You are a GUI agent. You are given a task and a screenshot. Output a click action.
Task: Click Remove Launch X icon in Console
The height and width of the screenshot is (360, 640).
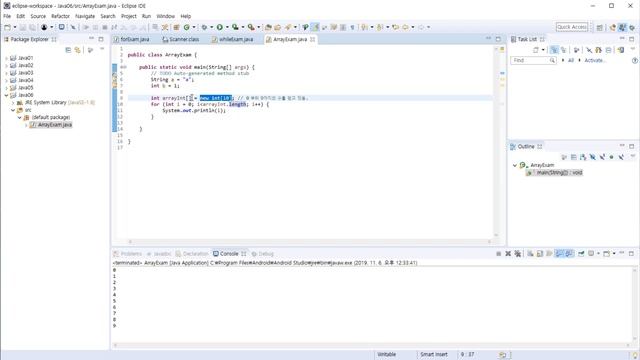(x=508, y=254)
